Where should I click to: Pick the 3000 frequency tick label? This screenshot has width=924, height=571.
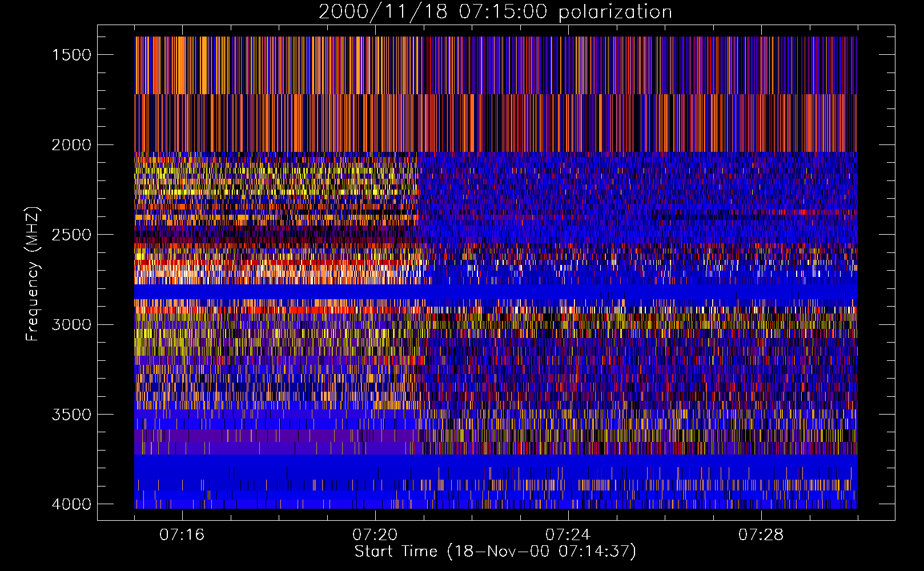click(x=71, y=325)
